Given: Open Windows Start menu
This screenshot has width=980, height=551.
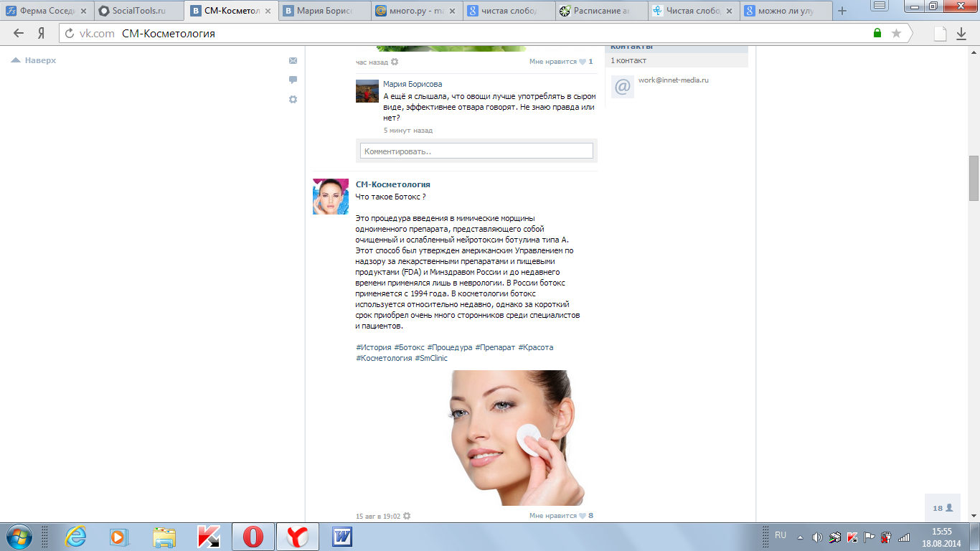Looking at the screenshot, I should [18, 537].
